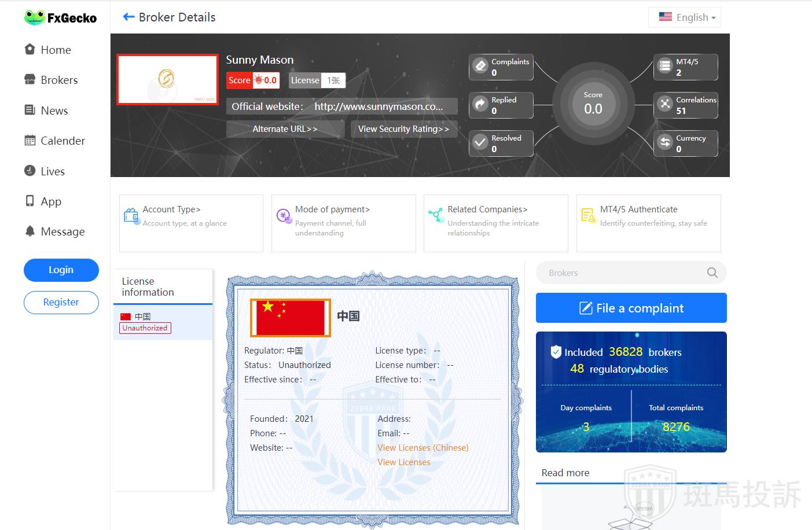The image size is (812, 530).
Task: Open the English language dropdown
Action: [685, 17]
